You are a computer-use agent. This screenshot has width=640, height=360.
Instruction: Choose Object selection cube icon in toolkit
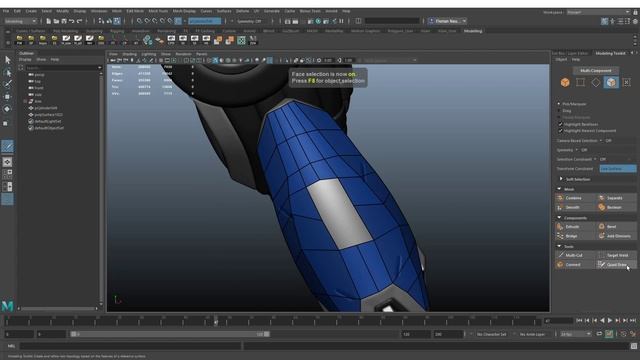pos(565,82)
